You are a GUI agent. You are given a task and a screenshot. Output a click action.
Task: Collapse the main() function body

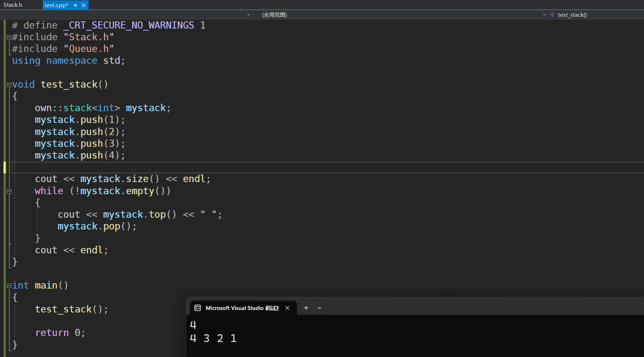click(x=9, y=286)
